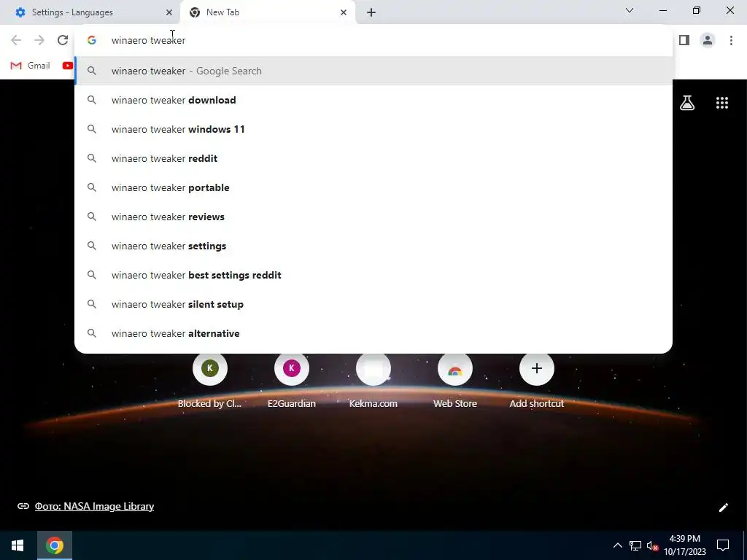This screenshot has height=560, width=747.
Task: Open the Google apps grid
Action: pos(721,102)
